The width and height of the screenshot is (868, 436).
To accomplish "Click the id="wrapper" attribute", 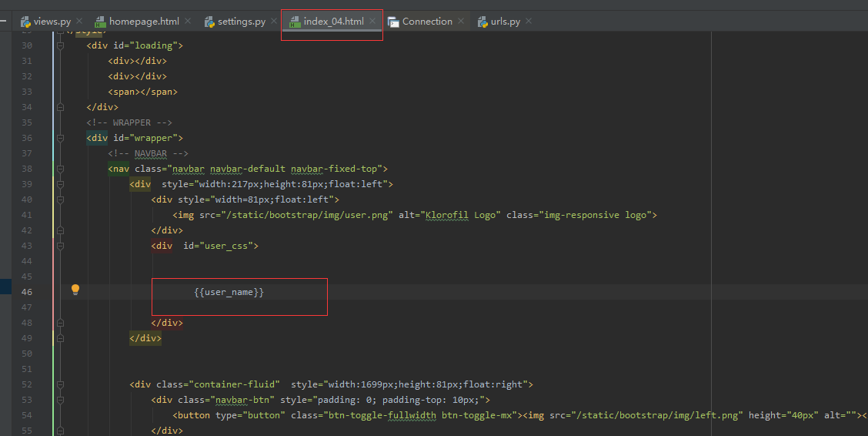I will point(145,138).
